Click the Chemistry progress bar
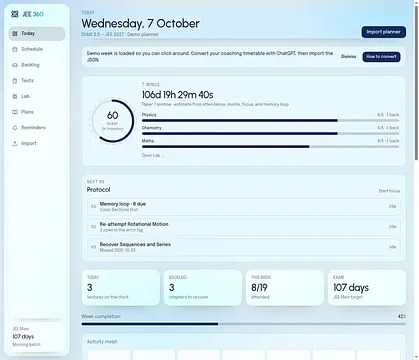Viewport: 419px width, 360px height. [270, 133]
